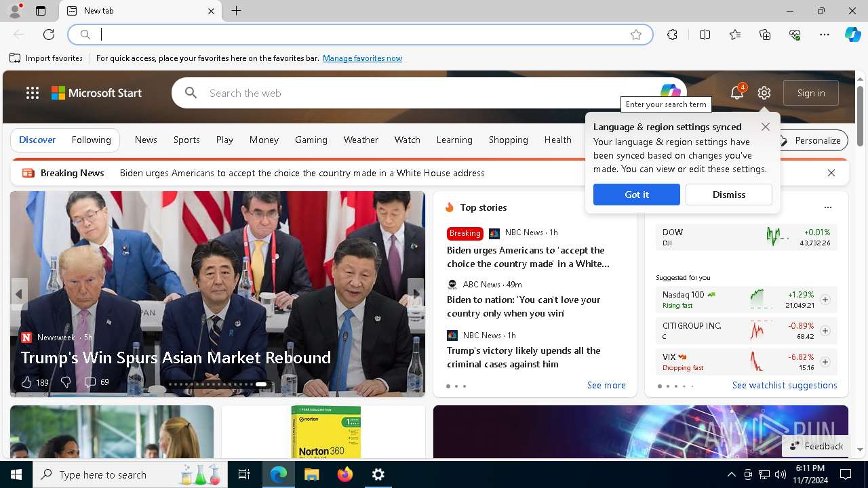Focus the browser address bar
The width and height of the screenshot is (868, 488).
click(x=360, y=35)
